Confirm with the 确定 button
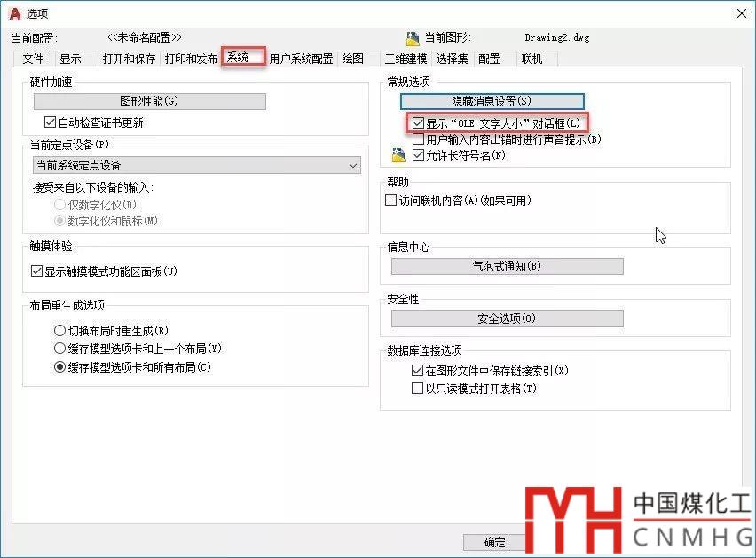Image resolution: width=756 pixels, height=558 pixels. pos(494,542)
